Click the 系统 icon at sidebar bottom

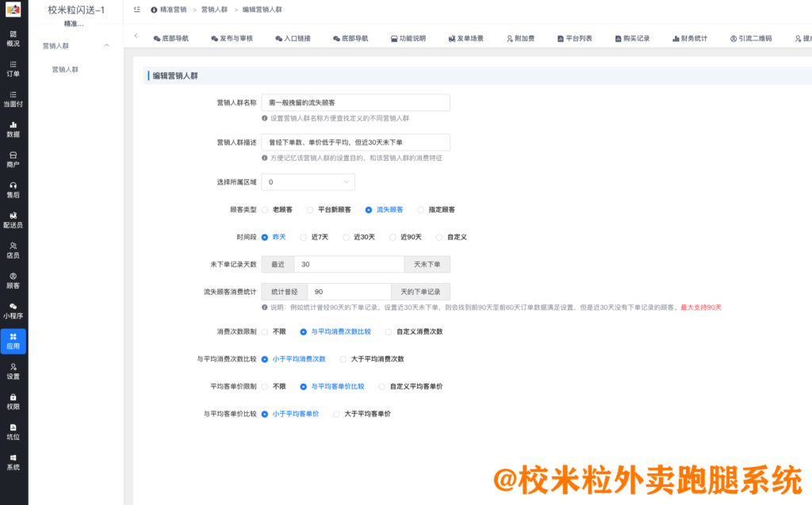coord(13,462)
